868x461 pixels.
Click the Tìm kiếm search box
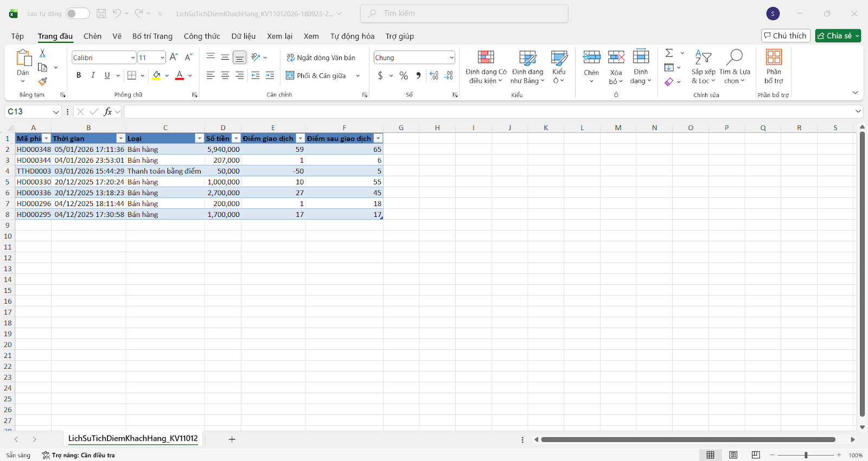tap(464, 14)
